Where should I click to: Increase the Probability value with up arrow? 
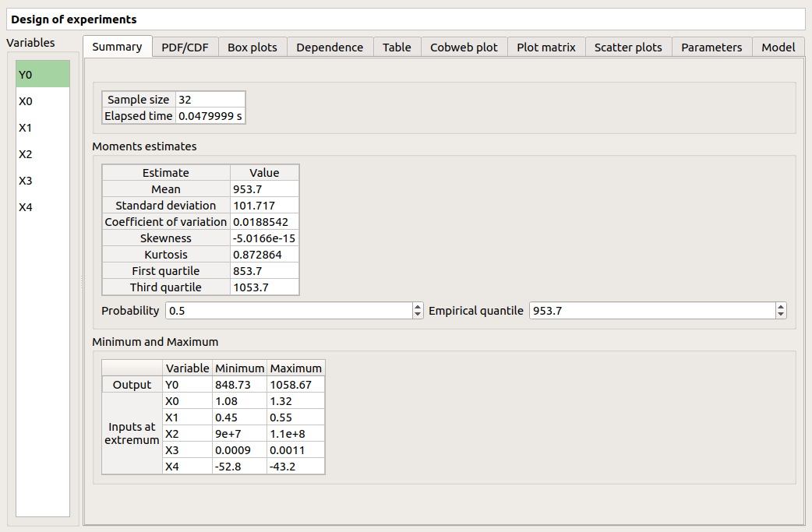pyautogui.click(x=418, y=307)
